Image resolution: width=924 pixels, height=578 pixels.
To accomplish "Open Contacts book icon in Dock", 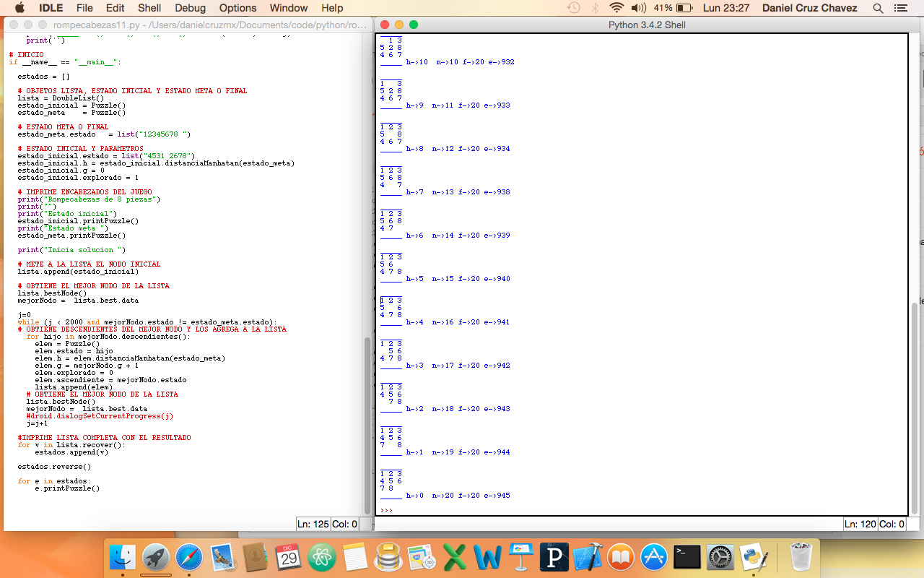I will 256,557.
